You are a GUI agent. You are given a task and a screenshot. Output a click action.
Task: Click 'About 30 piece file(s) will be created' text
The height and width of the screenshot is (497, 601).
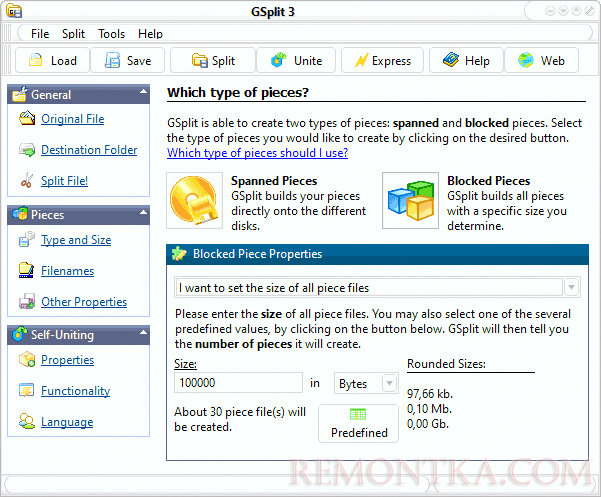(240, 419)
